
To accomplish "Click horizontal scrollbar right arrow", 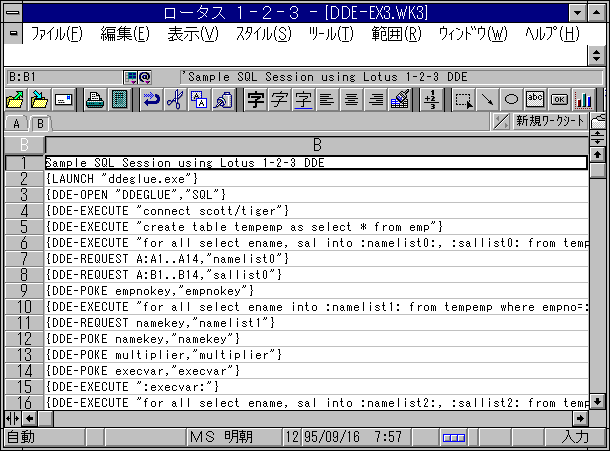I will tap(580, 419).
